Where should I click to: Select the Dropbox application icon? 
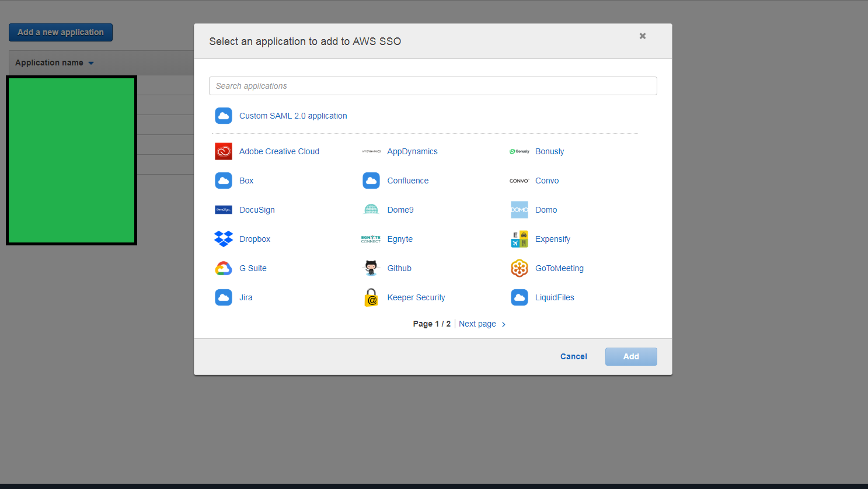(x=224, y=239)
